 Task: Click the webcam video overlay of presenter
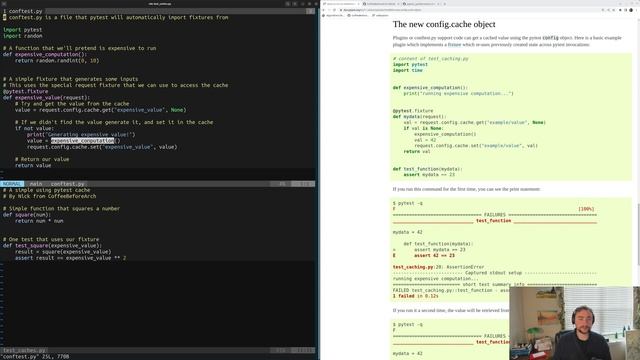click(x=575, y=323)
